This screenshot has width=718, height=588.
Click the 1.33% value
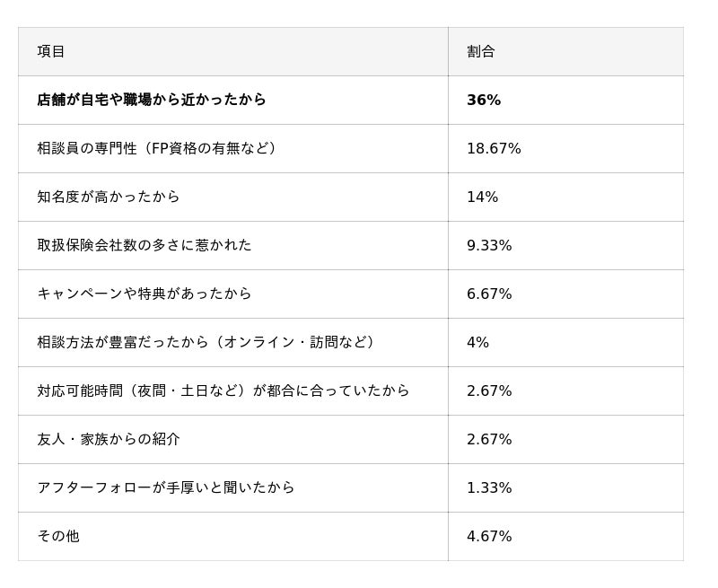tap(489, 487)
